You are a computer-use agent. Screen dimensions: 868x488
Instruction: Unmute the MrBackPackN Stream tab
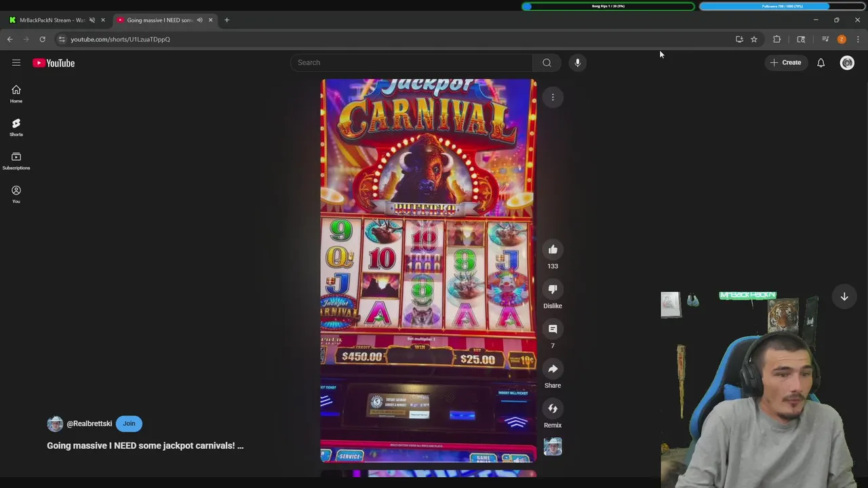(x=92, y=20)
